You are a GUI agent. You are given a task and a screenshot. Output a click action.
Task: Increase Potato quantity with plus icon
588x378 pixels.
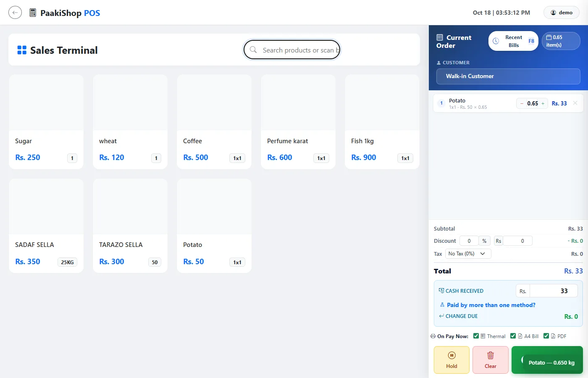543,103
